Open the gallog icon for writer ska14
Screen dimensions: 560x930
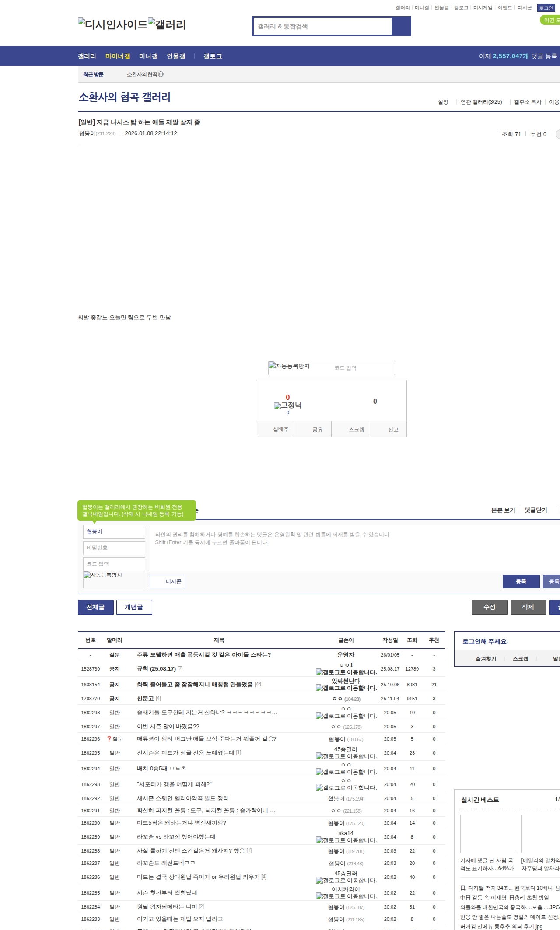point(346,840)
